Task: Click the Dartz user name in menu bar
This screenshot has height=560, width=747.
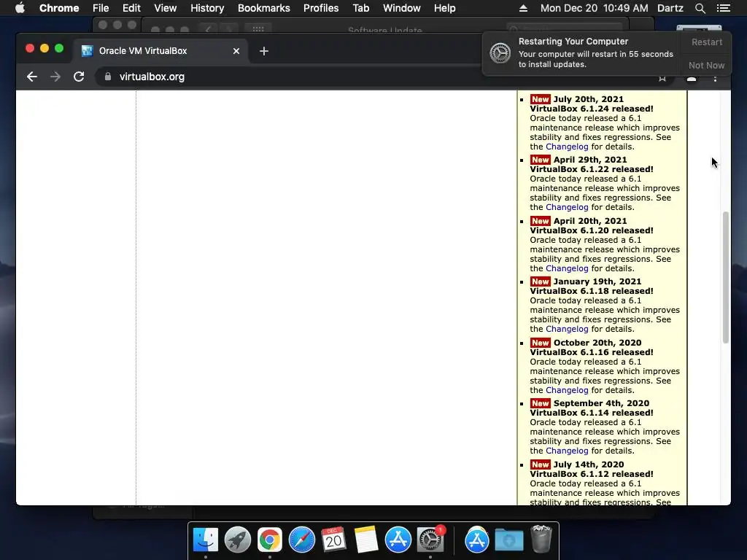Action: [x=670, y=8]
